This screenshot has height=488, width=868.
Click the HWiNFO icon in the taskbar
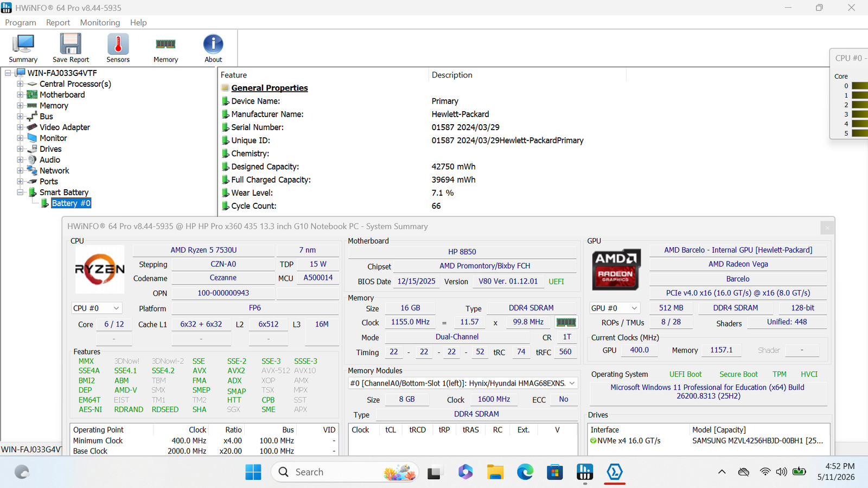[x=584, y=472]
